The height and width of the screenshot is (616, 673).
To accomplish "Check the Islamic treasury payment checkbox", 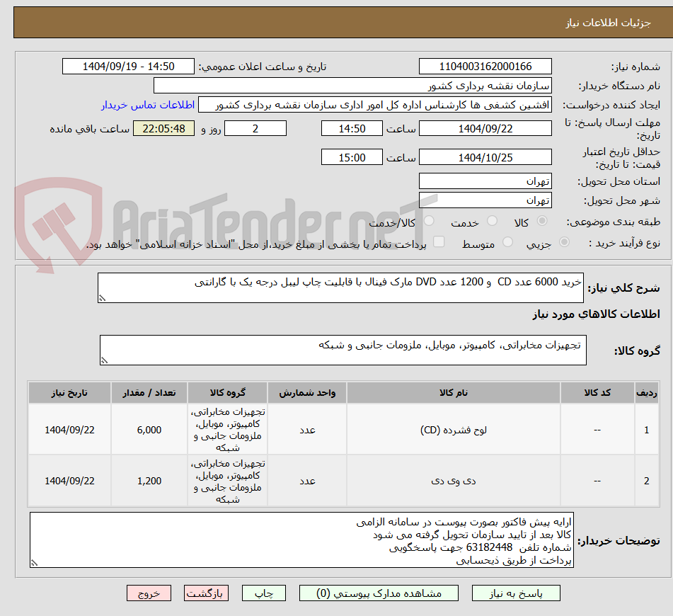I will (439, 241).
